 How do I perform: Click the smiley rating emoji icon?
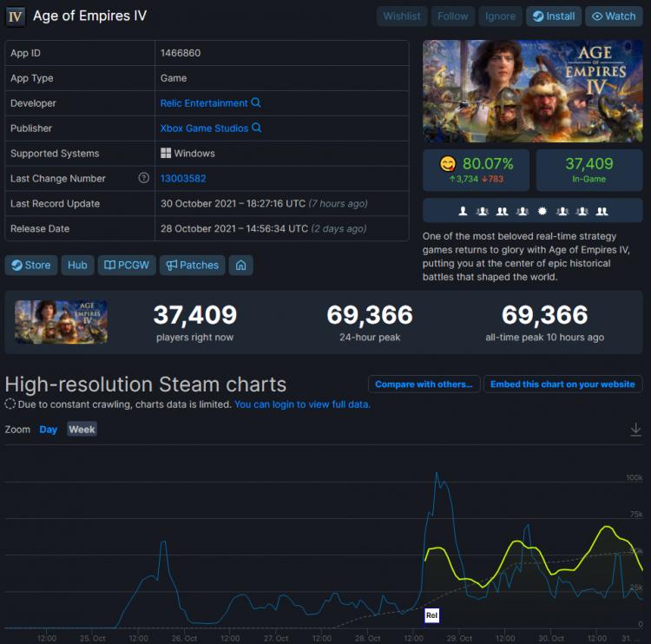[x=448, y=164]
